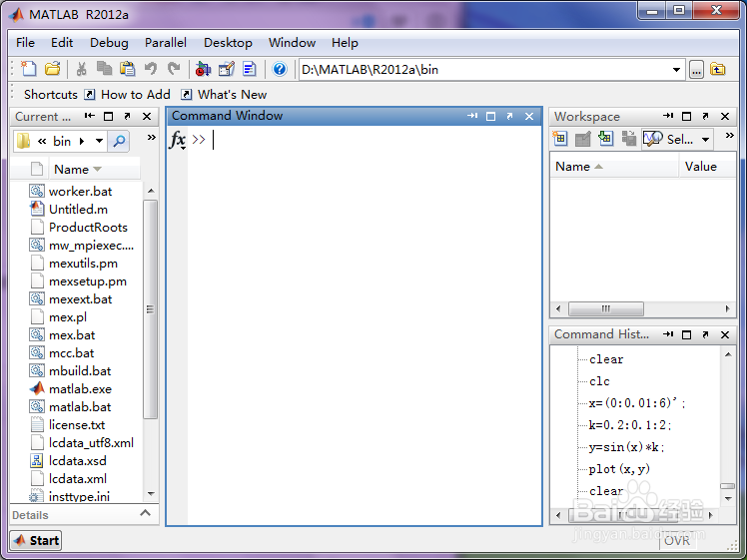Create new variable in Workspace

click(560, 139)
